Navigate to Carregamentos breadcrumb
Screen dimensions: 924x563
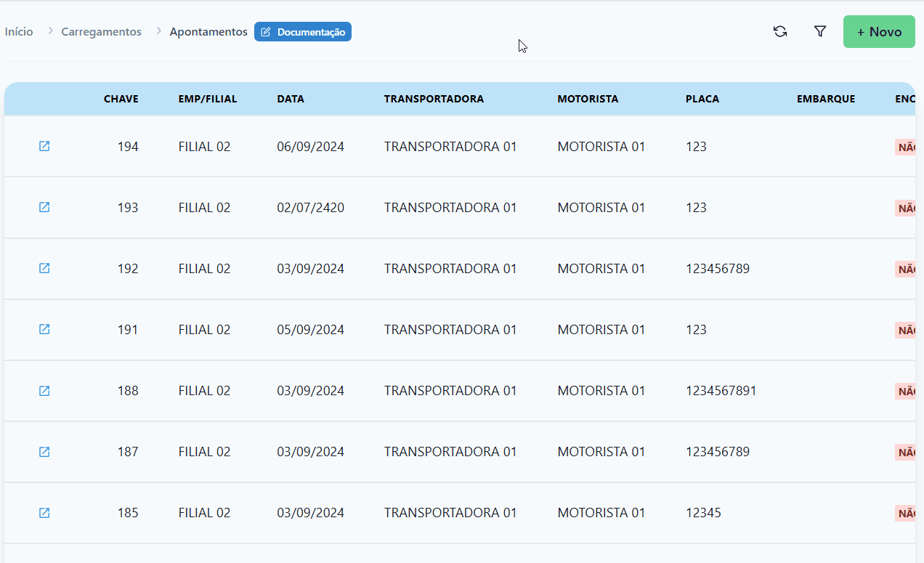point(101,32)
